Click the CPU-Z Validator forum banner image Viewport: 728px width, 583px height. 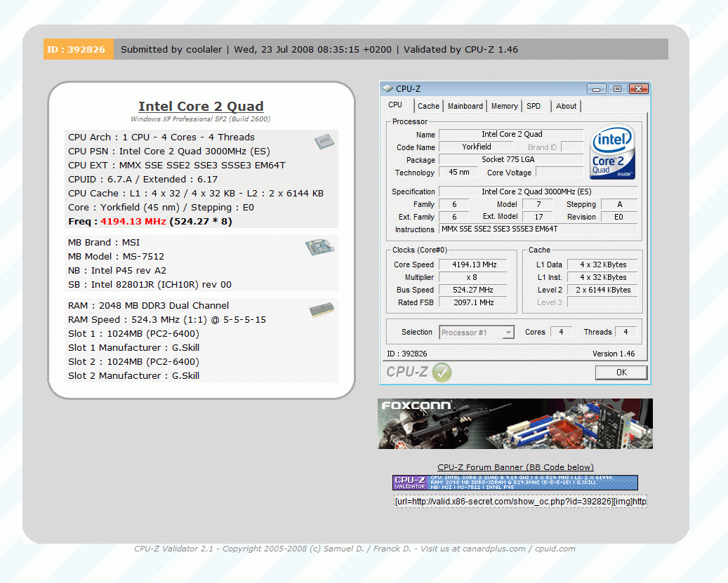pos(515,483)
